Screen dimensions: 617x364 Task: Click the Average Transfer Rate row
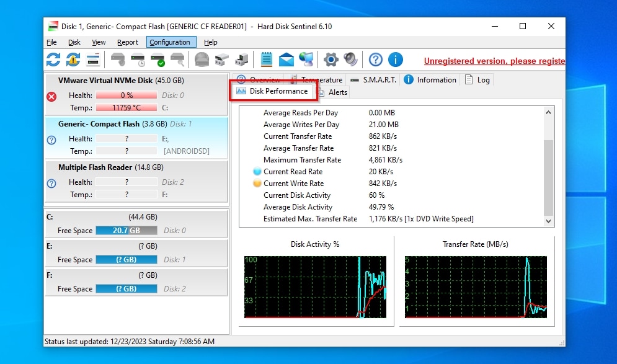(391, 148)
